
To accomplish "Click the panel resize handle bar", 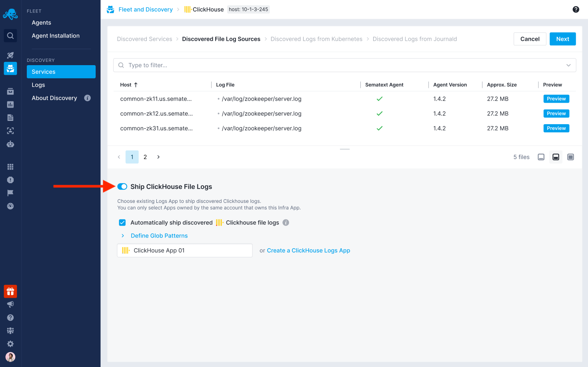I will 345,149.
